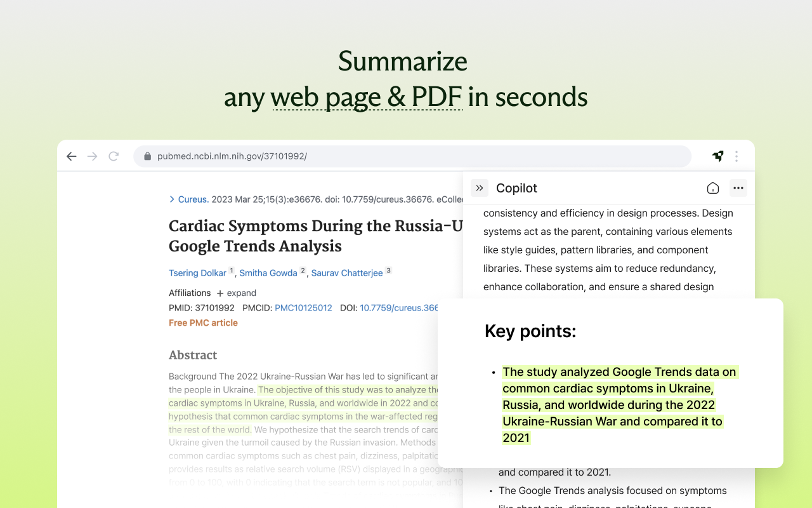Open Copilot more options ellipsis
Screen dimensions: 812x508
738,188
